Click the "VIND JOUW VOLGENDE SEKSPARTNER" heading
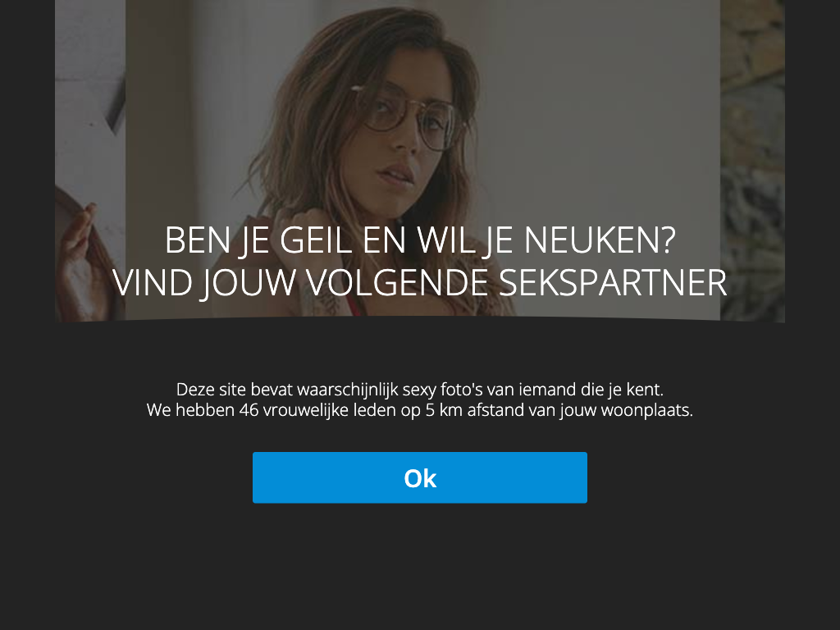840x630 pixels. 420,282
